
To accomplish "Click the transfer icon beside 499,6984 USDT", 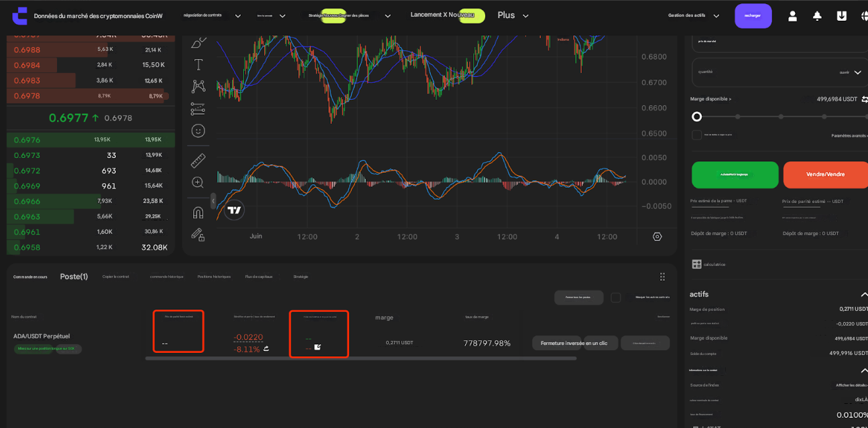I will click(865, 99).
